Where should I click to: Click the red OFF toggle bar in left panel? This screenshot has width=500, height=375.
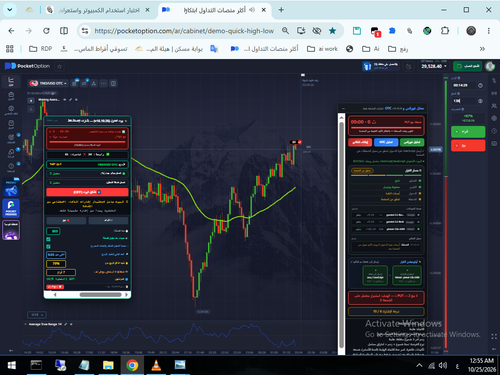tap(87, 192)
